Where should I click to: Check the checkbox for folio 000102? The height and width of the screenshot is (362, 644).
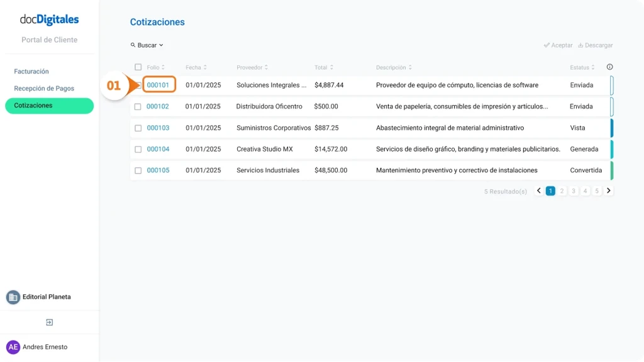click(x=138, y=106)
